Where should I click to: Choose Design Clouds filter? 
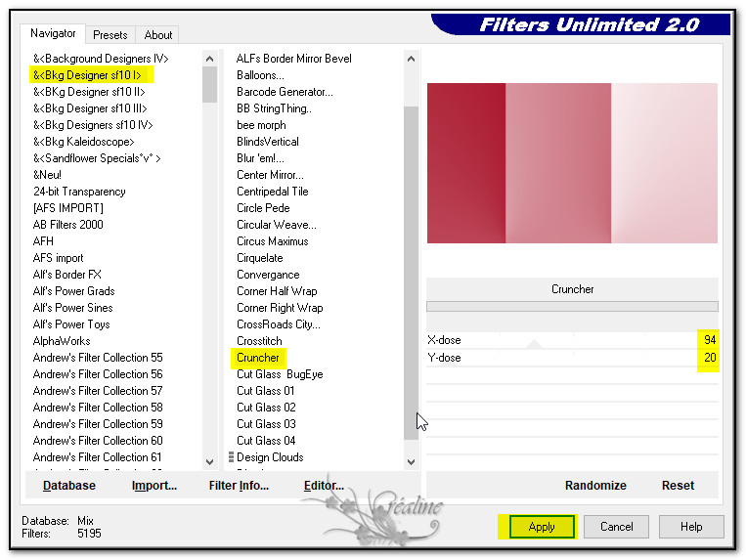(270, 457)
